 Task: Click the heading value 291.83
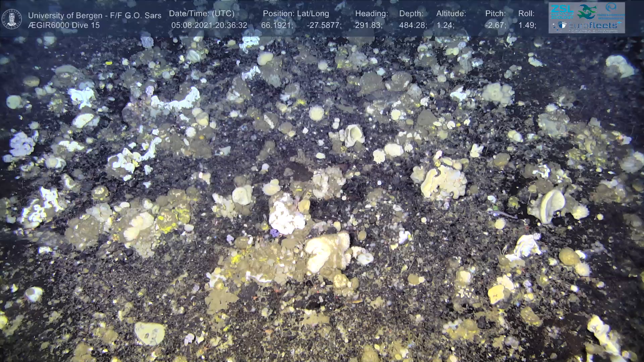(369, 25)
